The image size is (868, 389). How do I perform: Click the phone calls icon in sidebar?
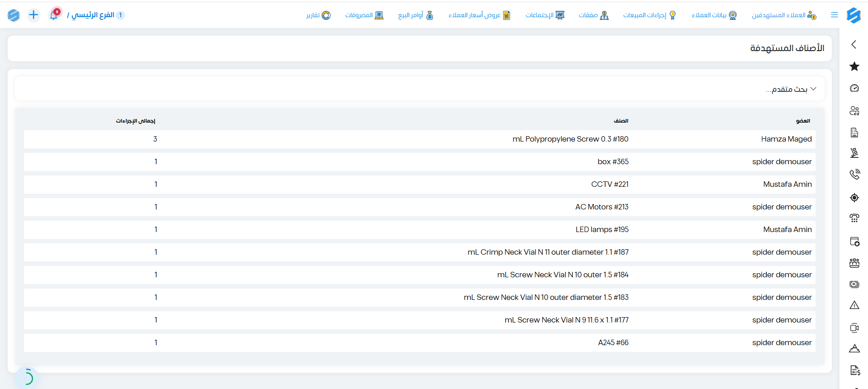(854, 174)
